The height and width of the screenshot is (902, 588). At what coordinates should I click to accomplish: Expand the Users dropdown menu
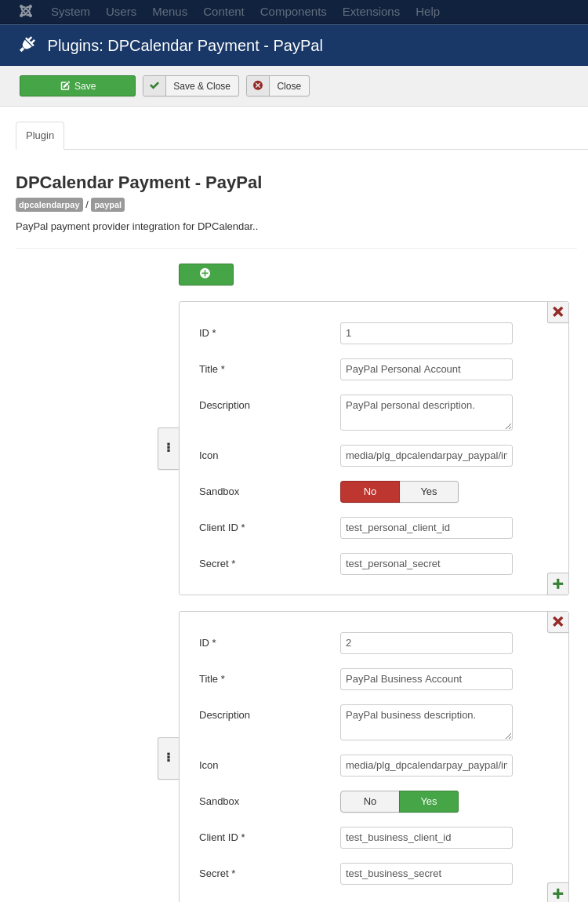tap(121, 12)
